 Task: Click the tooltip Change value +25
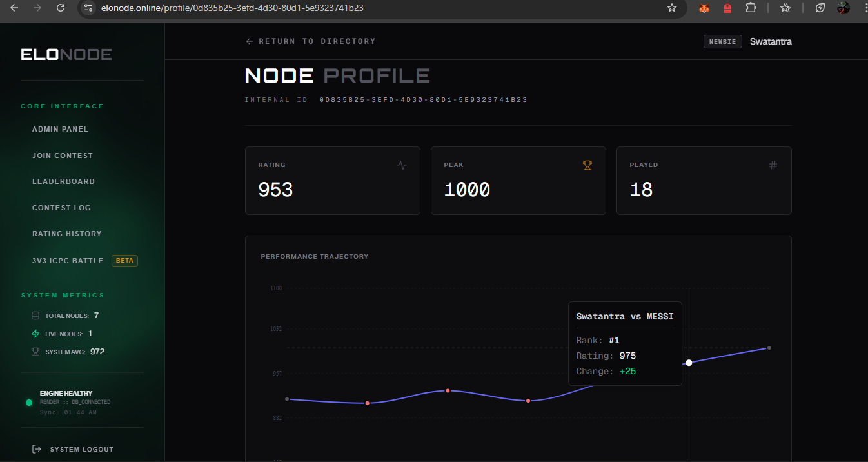(627, 371)
